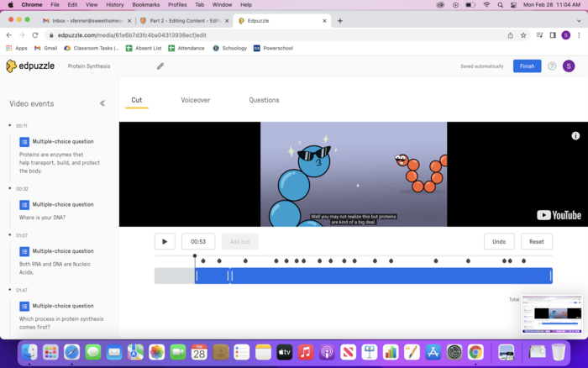Open the Bookmarks menu in the menu bar
Viewport: 588px width, 368px height.
tap(145, 4)
